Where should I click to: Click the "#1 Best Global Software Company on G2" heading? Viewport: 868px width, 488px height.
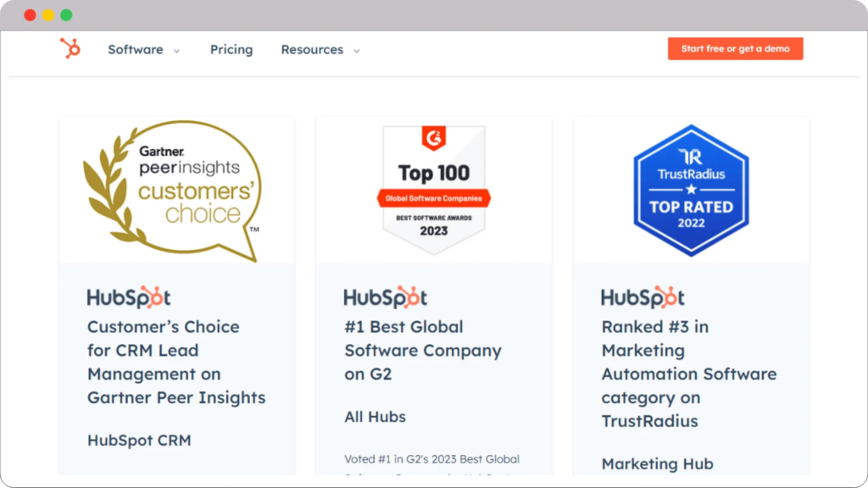click(x=422, y=350)
